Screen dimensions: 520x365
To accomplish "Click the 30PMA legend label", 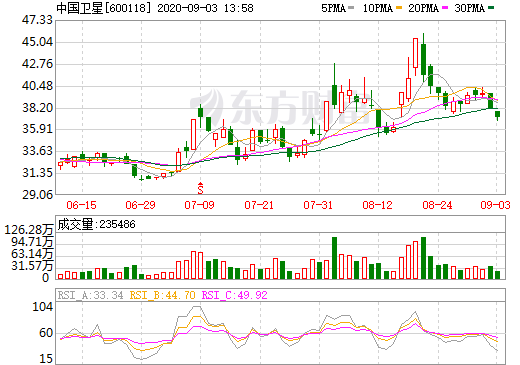I will tap(469, 8).
